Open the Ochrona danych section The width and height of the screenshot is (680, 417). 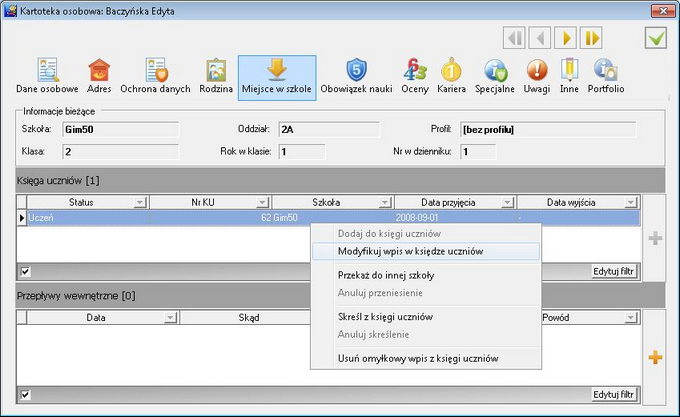click(x=155, y=77)
